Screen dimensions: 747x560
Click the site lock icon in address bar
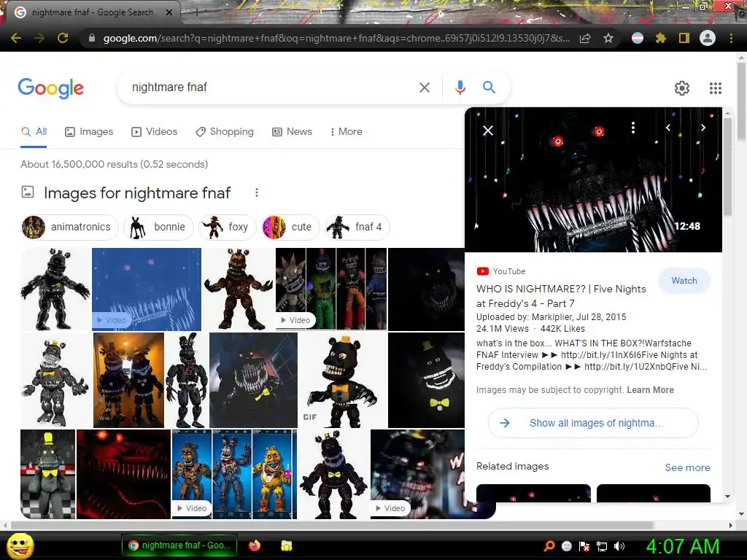click(92, 38)
